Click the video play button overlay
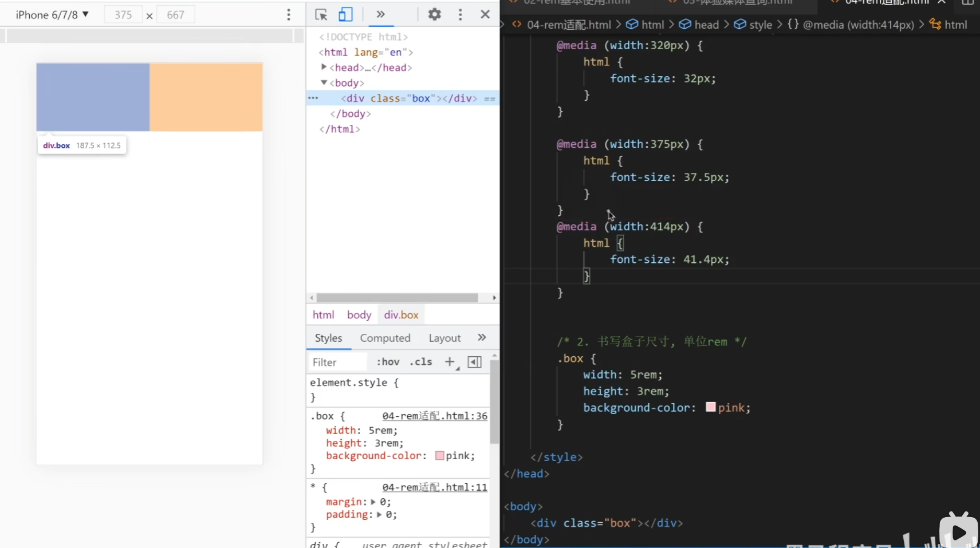 pos(959,533)
